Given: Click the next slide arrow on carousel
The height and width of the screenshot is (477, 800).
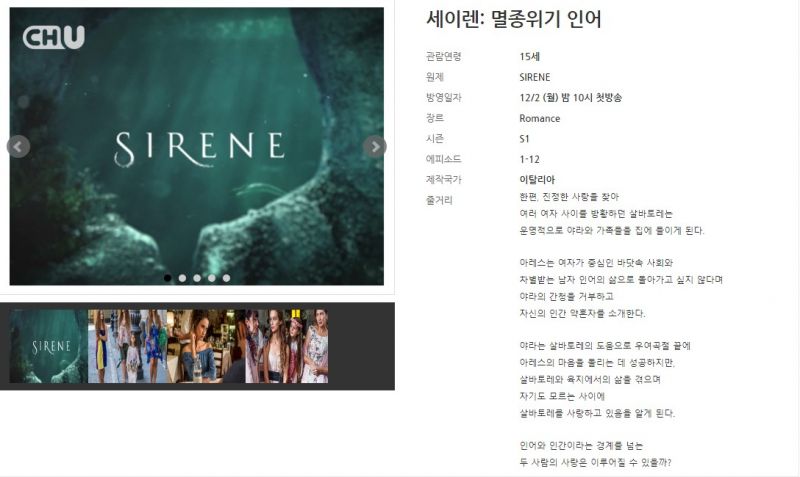Looking at the screenshot, I should pos(375,147).
